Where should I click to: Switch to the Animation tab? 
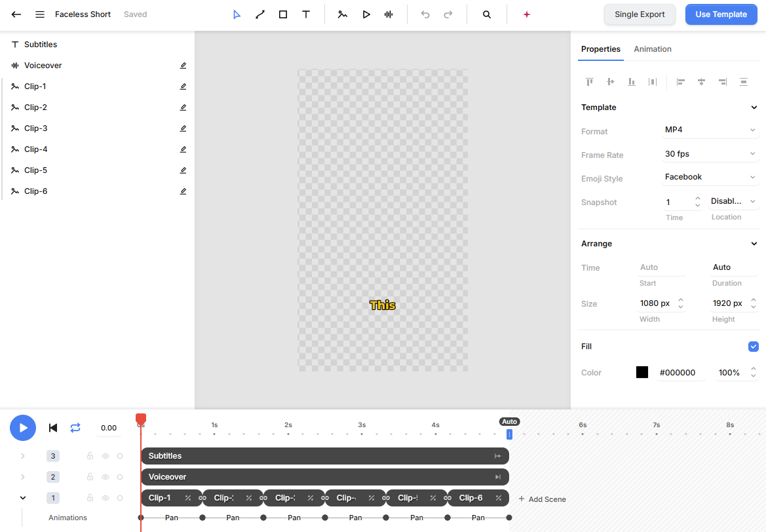(x=652, y=49)
